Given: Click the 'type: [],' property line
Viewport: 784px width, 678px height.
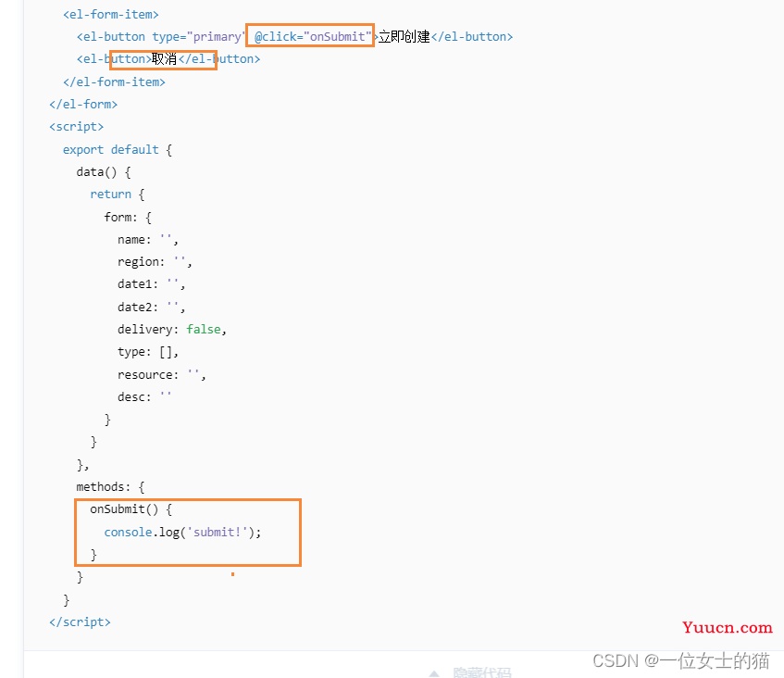Looking at the screenshot, I should pos(148,352).
